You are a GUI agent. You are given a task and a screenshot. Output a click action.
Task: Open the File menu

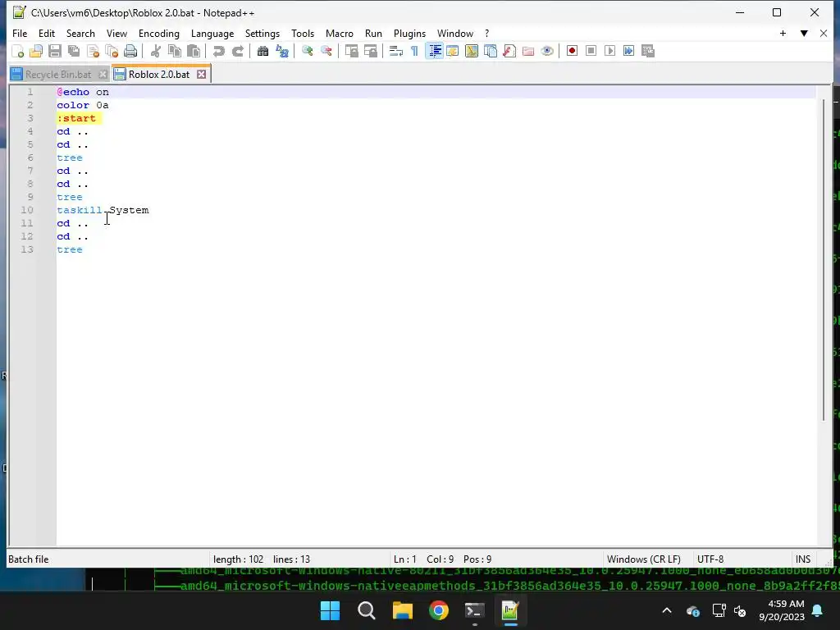pyautogui.click(x=20, y=33)
